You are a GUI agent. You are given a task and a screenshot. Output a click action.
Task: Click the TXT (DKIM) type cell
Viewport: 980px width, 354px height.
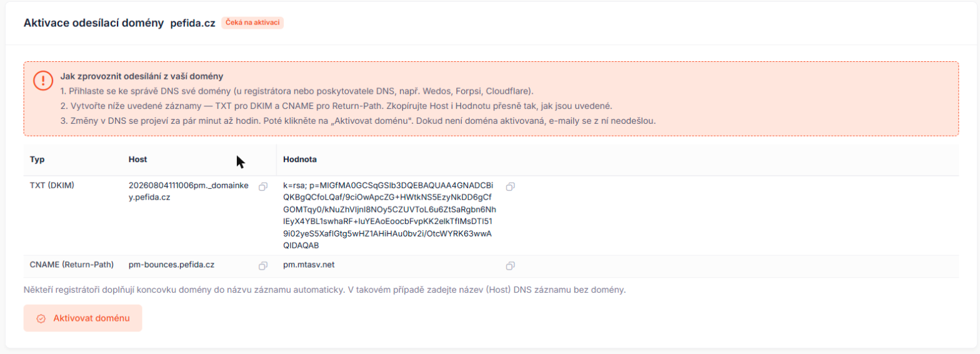pyautogui.click(x=57, y=186)
